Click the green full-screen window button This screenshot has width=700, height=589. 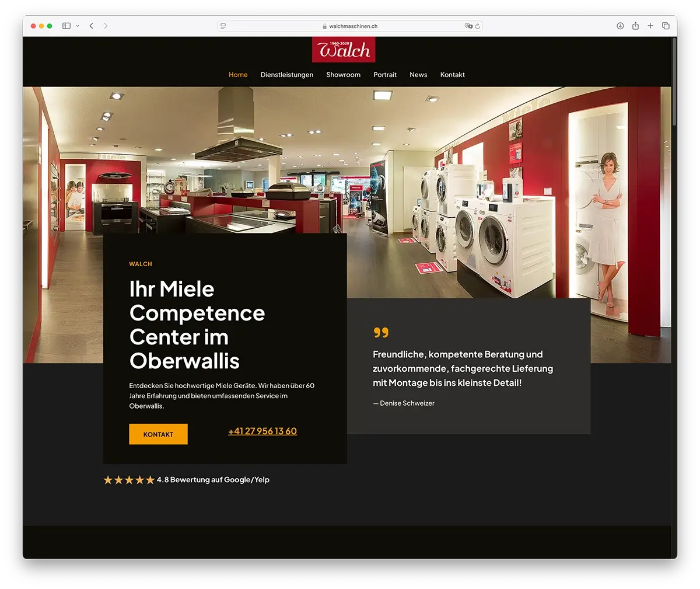click(x=50, y=26)
